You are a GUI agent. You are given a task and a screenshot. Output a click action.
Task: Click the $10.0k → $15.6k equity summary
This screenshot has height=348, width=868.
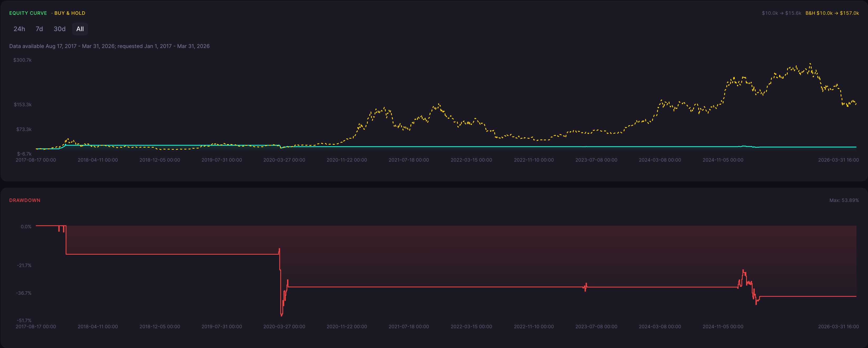[781, 13]
